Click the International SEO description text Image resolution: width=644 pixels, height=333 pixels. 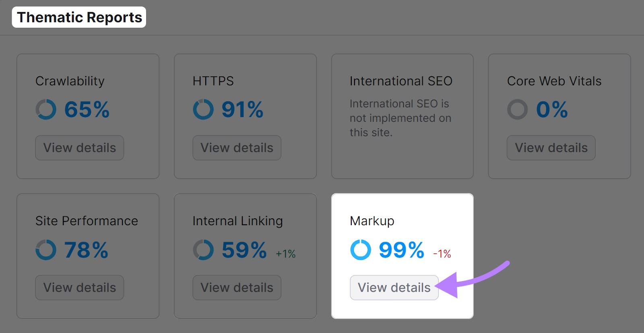(400, 118)
